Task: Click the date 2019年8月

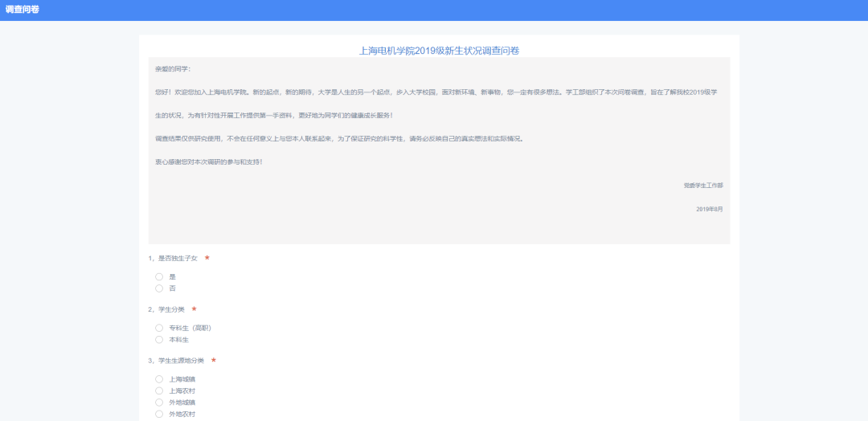Action: [x=710, y=209]
